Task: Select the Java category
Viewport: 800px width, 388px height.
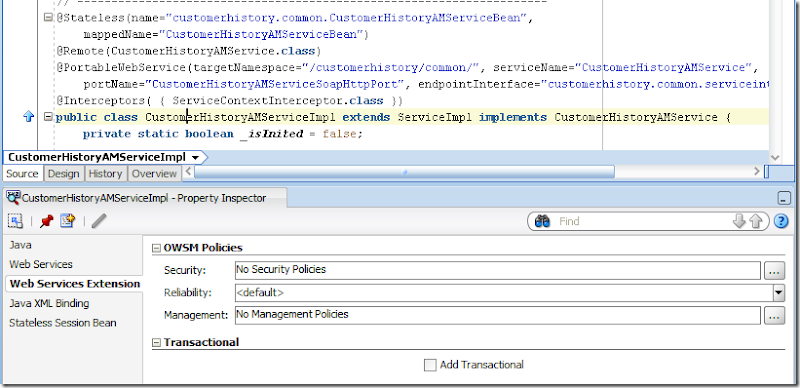Action: point(20,245)
